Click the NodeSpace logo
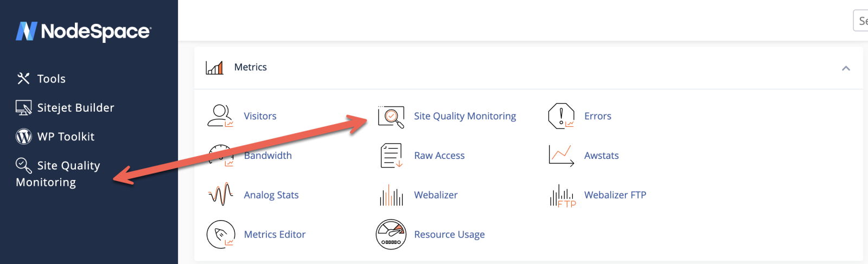Screen dimensions: 868x264 [x=84, y=31]
